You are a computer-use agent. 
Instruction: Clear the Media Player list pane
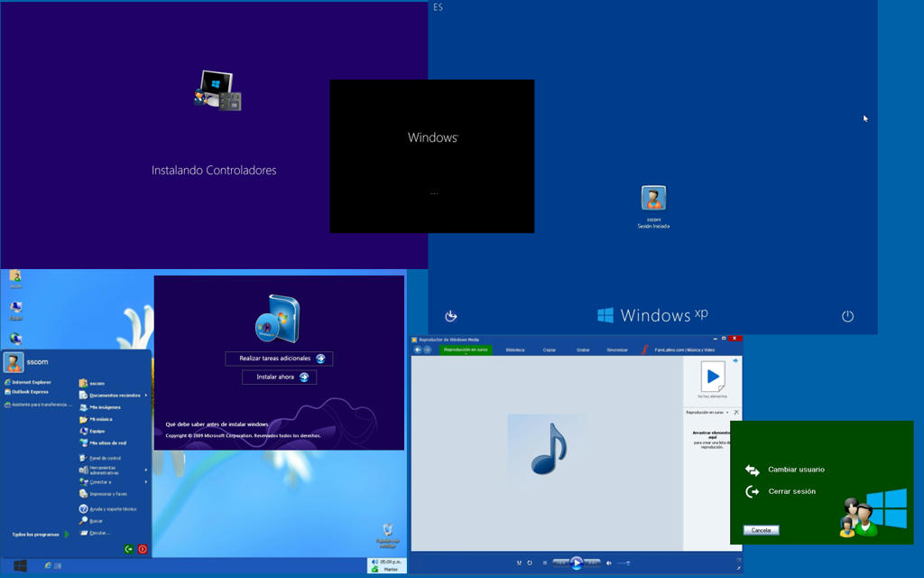pyautogui.click(x=736, y=412)
